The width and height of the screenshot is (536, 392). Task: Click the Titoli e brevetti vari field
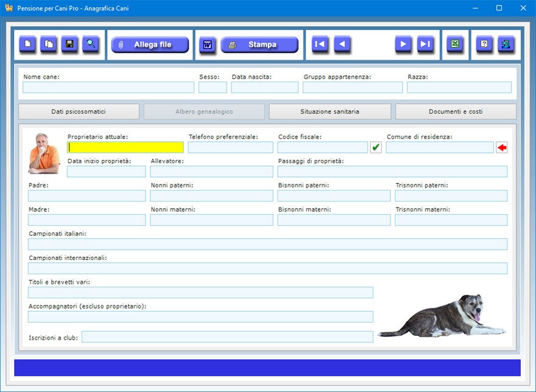(200, 293)
